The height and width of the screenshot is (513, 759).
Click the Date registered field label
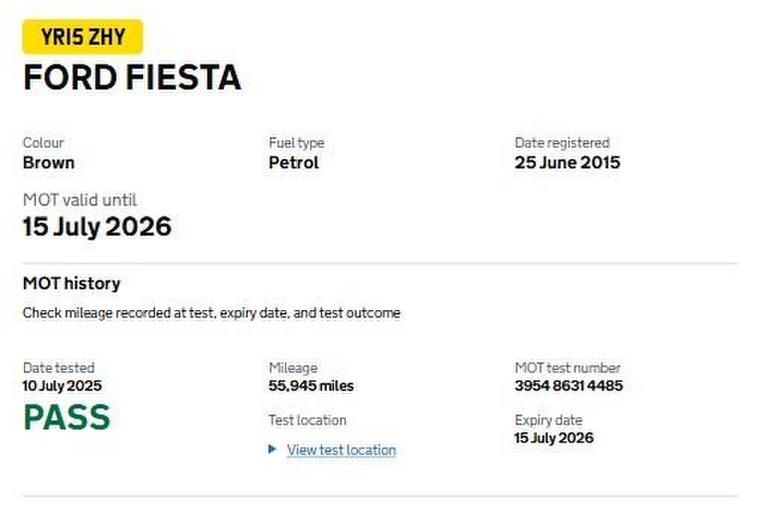click(561, 143)
